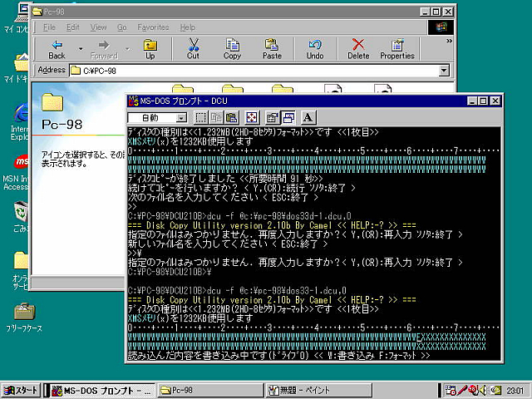Viewport: 532px width, 399px height.
Task: Click the Mark selection icon in DOS toolbar
Action: 200,118
